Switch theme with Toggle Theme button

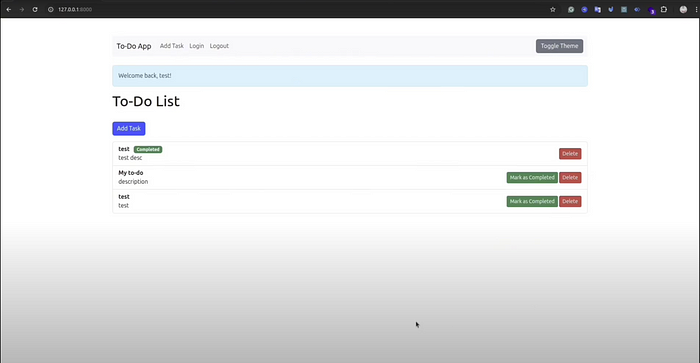click(x=559, y=46)
